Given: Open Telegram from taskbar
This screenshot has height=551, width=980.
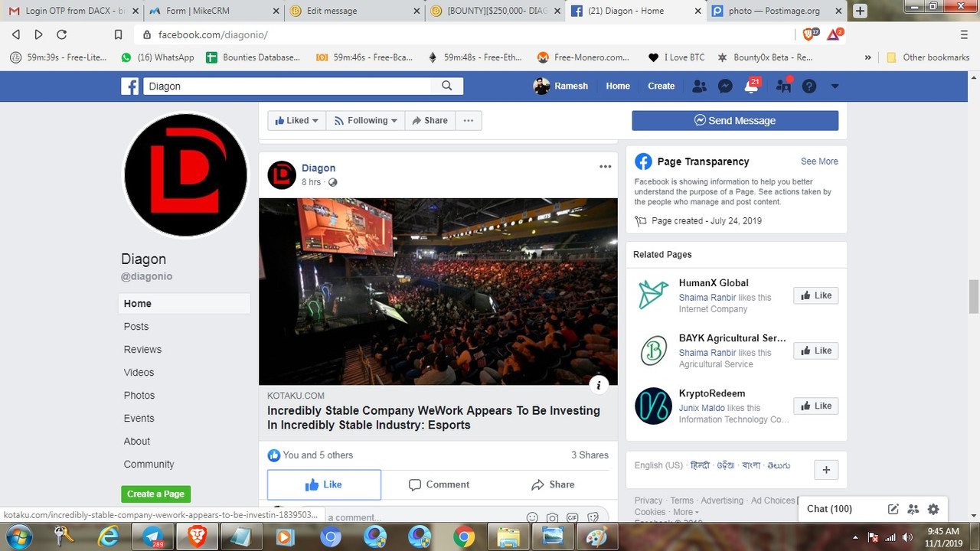Looking at the screenshot, I should tap(152, 536).
